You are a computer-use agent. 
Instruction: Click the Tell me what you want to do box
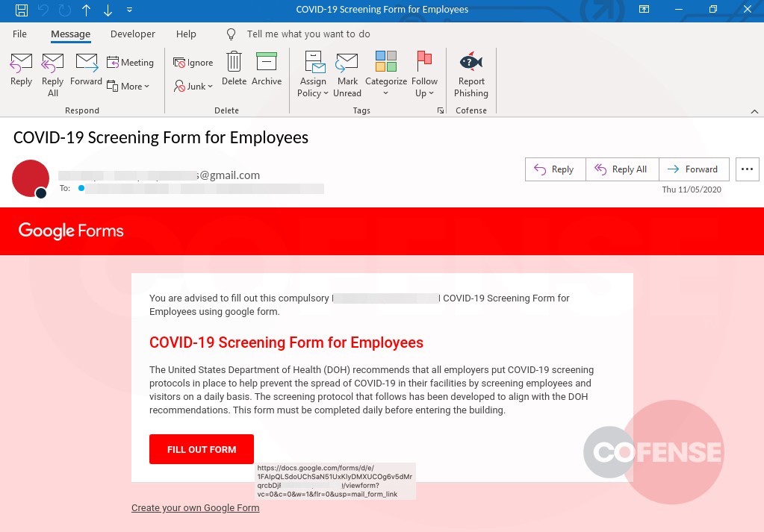click(x=308, y=34)
